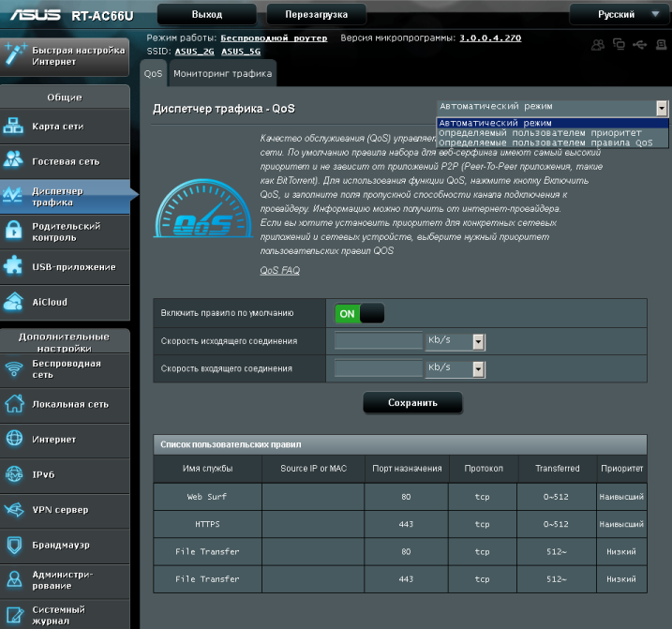
Task: Click the Беспроводной роутер mode link
Action: click(274, 38)
